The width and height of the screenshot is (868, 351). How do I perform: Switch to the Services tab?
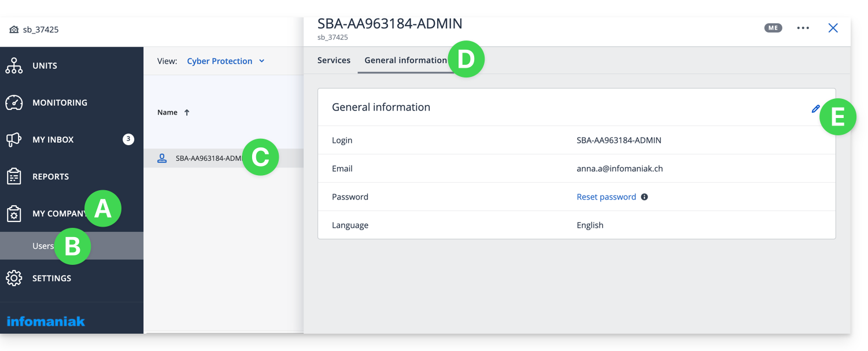[334, 60]
